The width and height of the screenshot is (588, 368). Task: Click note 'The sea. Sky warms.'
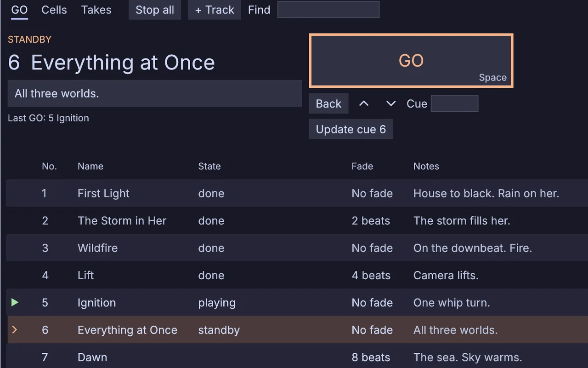point(468,357)
